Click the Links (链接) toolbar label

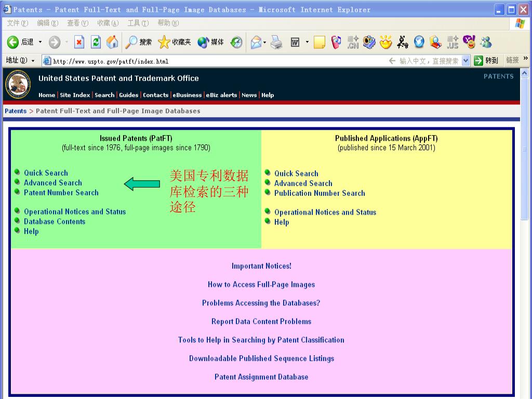pyautogui.click(x=512, y=60)
